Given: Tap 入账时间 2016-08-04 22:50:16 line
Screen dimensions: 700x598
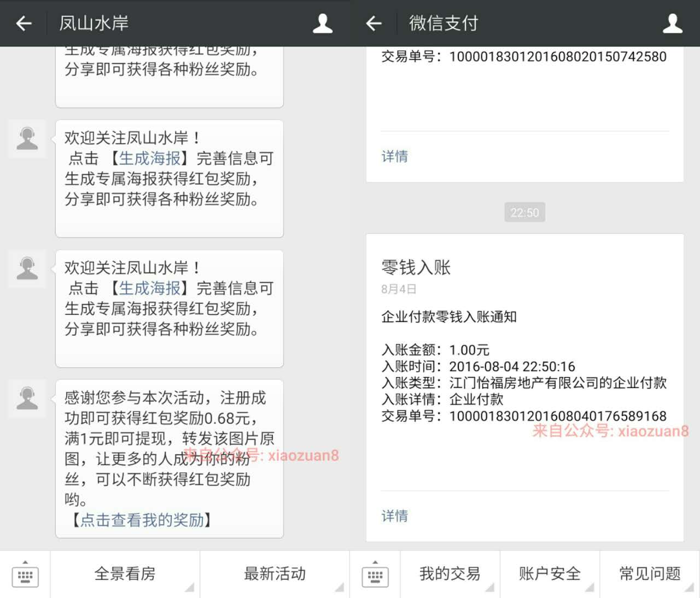Looking at the screenshot, I should (x=478, y=366).
